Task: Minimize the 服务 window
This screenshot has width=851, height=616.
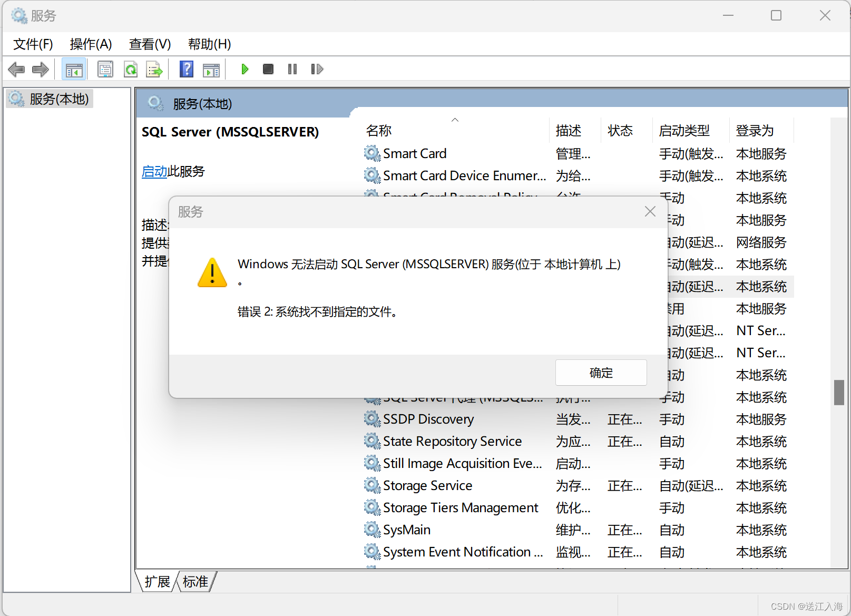Action: [728, 16]
